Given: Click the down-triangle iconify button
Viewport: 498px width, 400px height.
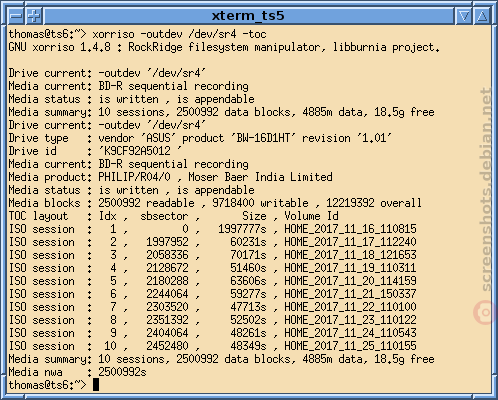Looking at the screenshot, I should [x=464, y=16].
